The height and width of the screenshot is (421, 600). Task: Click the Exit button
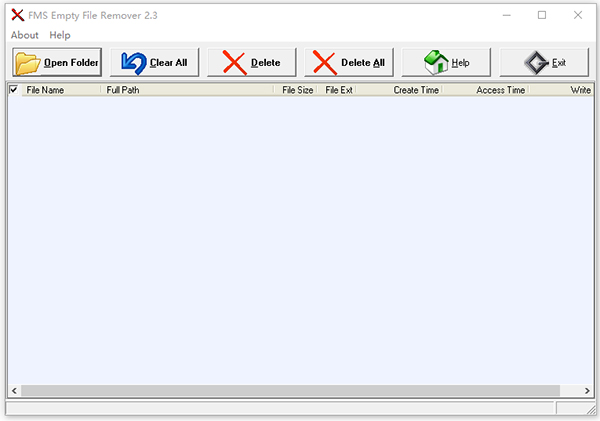544,62
